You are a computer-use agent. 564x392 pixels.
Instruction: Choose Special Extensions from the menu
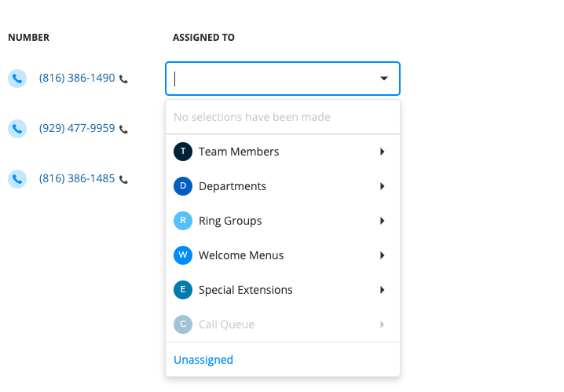[282, 290]
